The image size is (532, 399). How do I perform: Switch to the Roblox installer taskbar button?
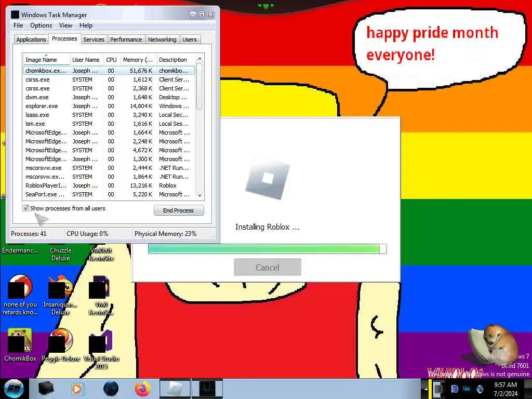coord(175,389)
